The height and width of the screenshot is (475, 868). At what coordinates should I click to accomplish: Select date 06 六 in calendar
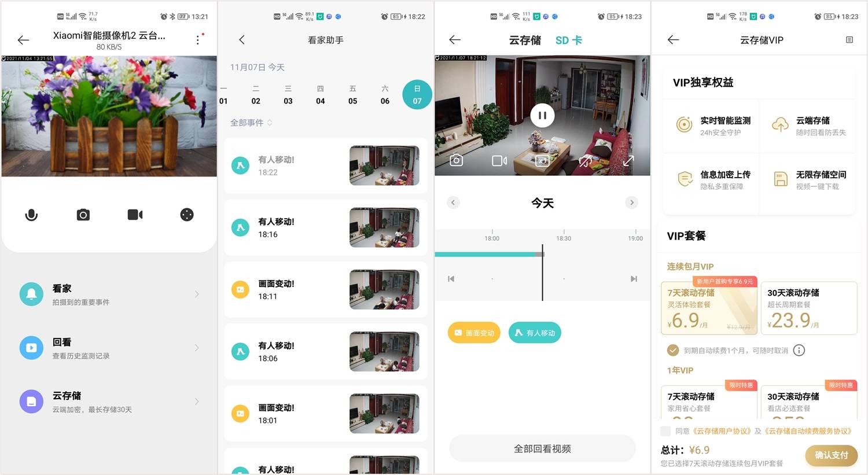point(385,94)
